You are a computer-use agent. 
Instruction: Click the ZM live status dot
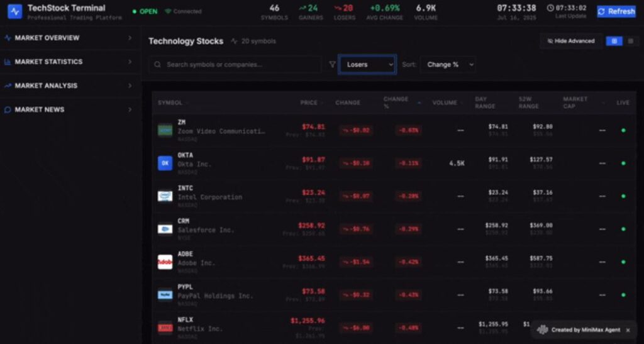point(623,131)
